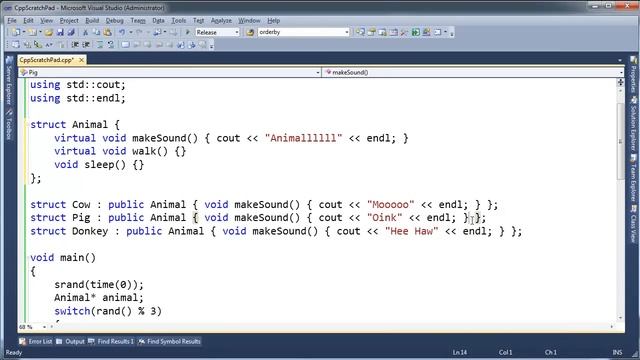640x360 pixels.
Task: Toggle a bookmark on the current line
Action: pos(125,45)
